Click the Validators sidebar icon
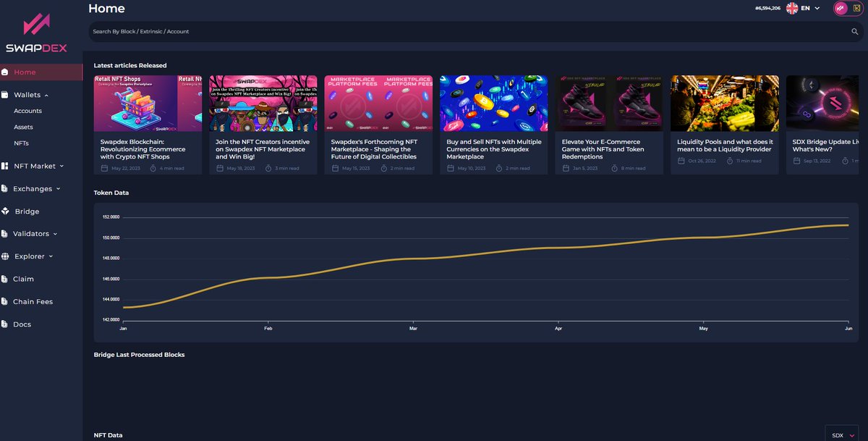 pyautogui.click(x=5, y=234)
